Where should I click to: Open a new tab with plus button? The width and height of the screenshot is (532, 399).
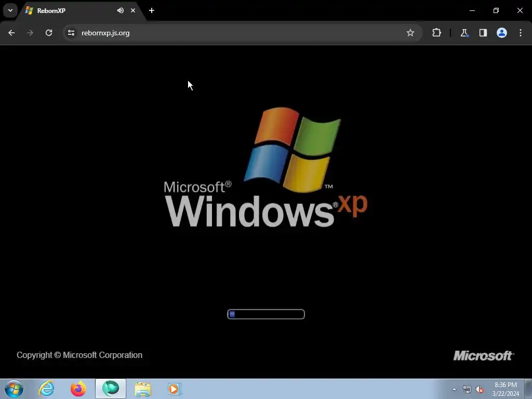pyautogui.click(x=152, y=10)
